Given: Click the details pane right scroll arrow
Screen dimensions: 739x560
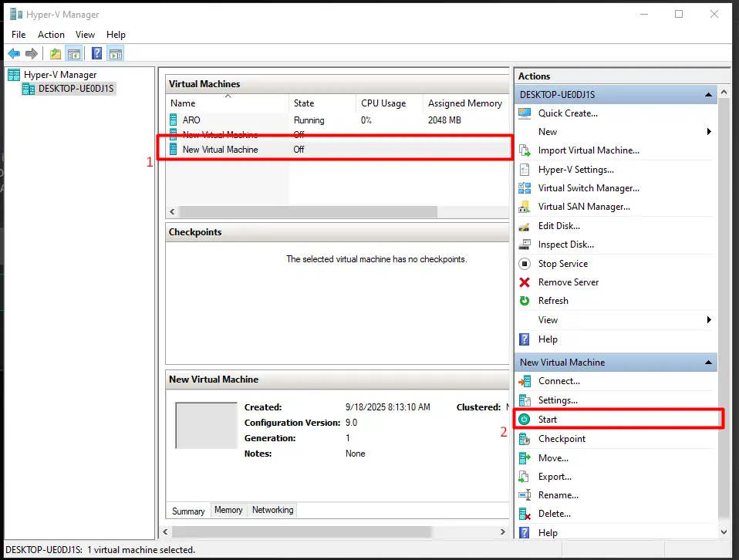Looking at the screenshot, I should click(502, 531).
